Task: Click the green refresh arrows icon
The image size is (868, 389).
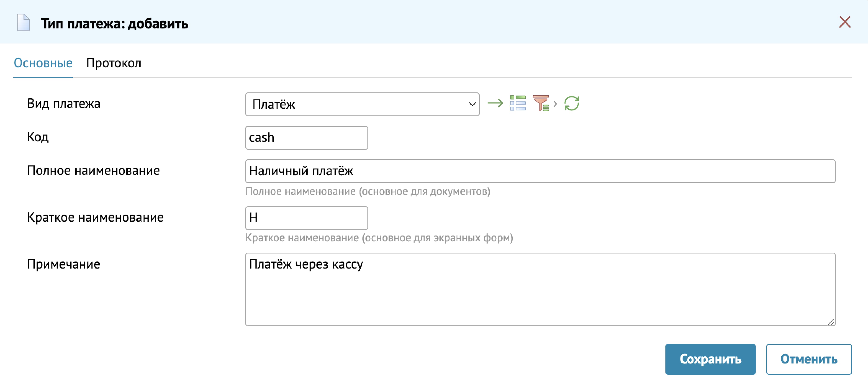Action: coord(571,103)
